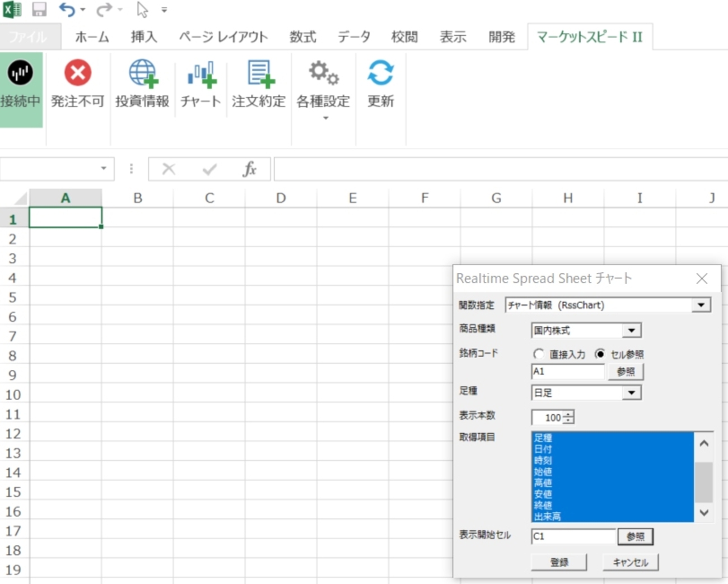Click the 登録 register button

coord(558,562)
